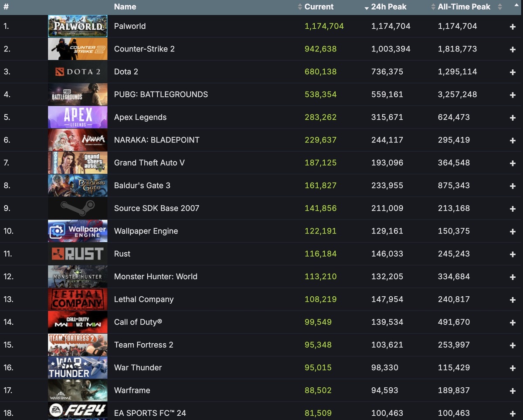Viewport: 523px width, 420px height.
Task: Click the Counter-Strike 2 game logo
Action: click(78, 49)
